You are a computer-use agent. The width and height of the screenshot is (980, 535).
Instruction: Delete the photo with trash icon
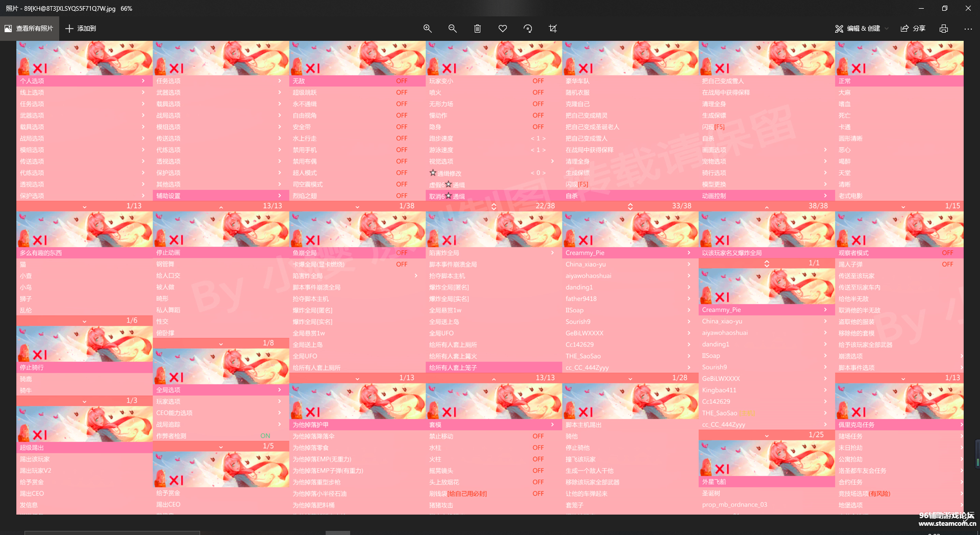click(x=477, y=29)
